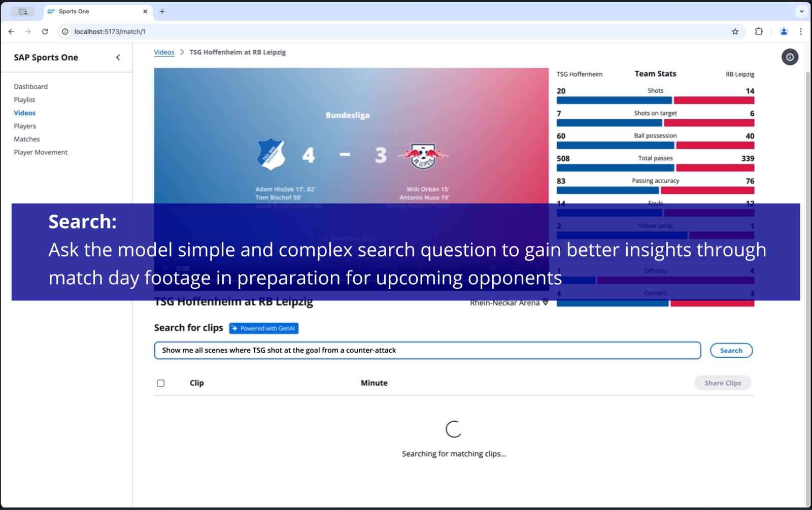Click scorer 'Willi Orbán 15''
Image resolution: width=812 pixels, height=510 pixels.
click(x=428, y=189)
